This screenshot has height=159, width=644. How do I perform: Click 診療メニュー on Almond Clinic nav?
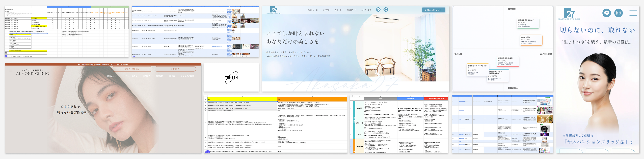(x=113, y=76)
